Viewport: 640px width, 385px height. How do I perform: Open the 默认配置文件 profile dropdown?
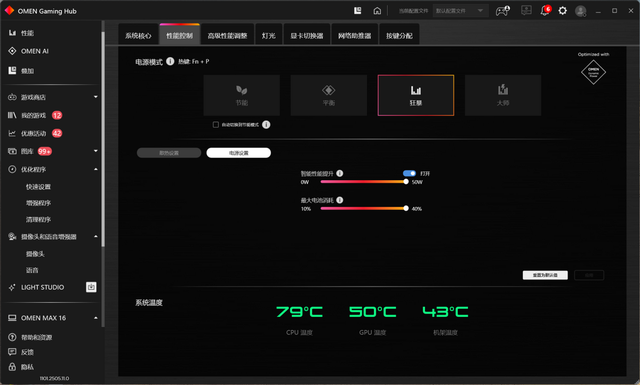point(460,11)
